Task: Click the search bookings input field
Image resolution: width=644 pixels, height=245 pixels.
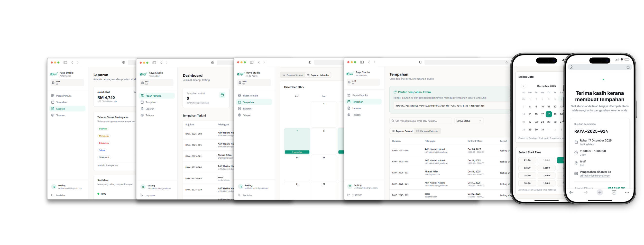Action: (x=421, y=121)
